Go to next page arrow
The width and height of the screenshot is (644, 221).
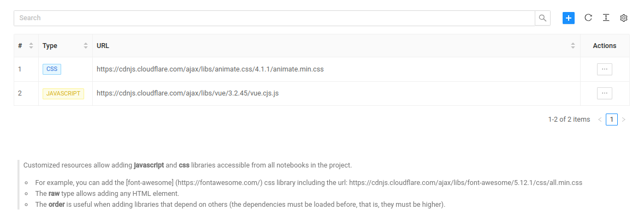coord(623,120)
